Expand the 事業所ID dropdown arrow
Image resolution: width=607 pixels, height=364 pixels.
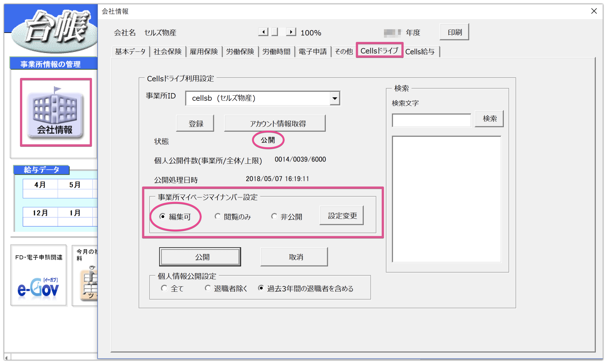(x=335, y=98)
